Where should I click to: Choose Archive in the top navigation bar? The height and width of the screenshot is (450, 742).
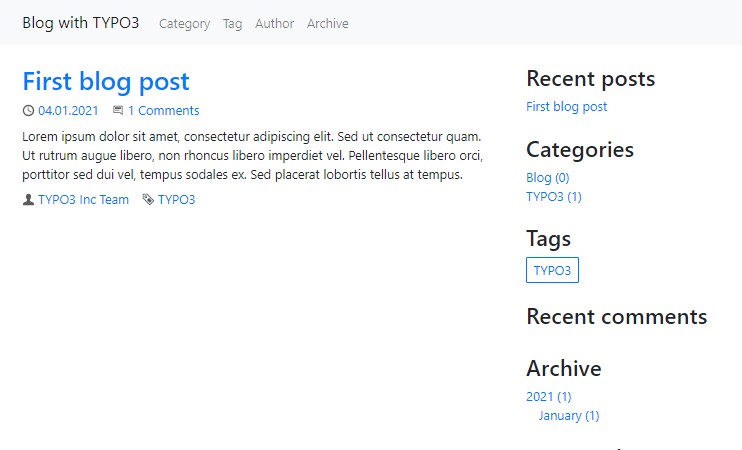tap(327, 24)
